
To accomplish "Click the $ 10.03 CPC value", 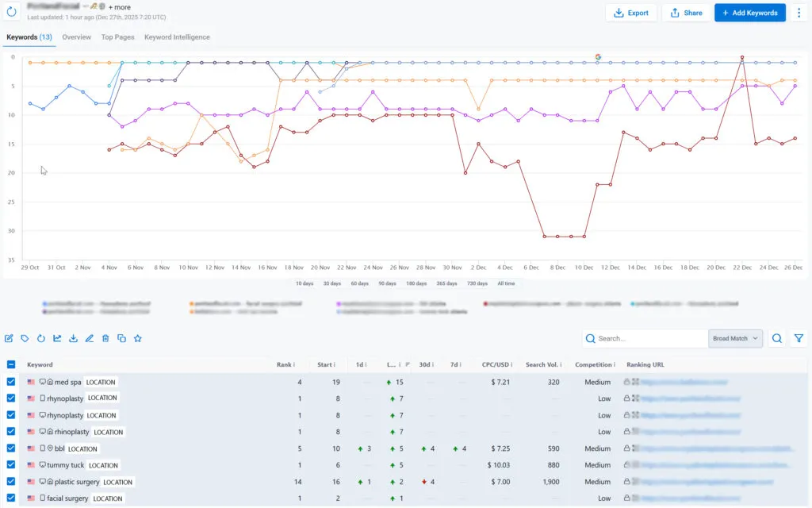I will click(498, 465).
